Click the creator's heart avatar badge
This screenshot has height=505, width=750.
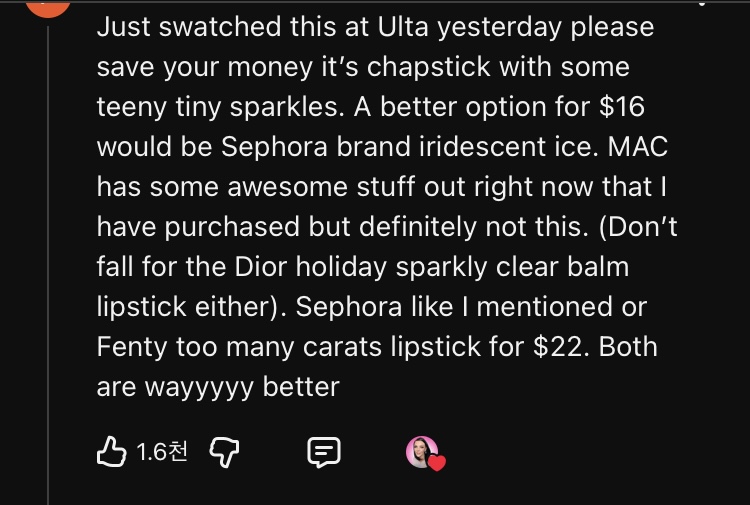(421, 452)
